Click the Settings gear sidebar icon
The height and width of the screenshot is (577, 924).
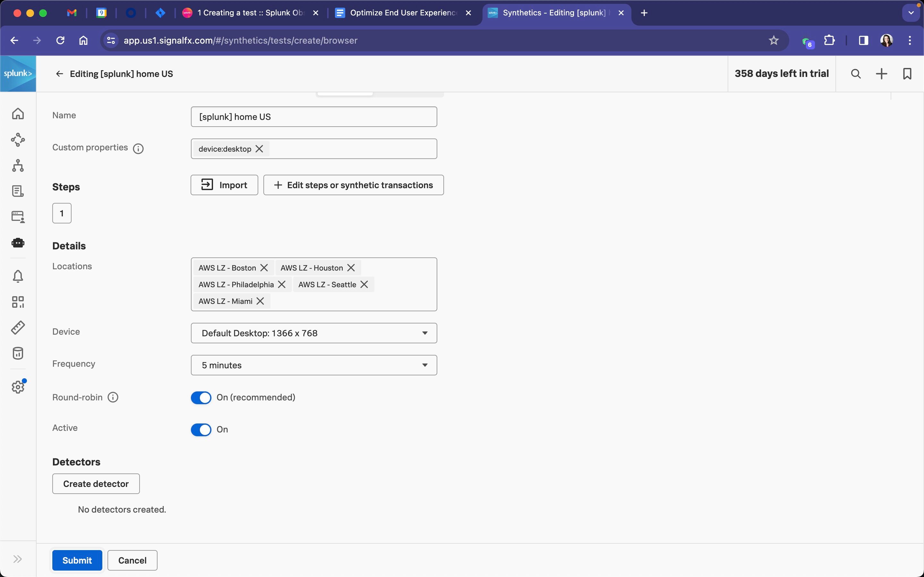[x=18, y=387]
